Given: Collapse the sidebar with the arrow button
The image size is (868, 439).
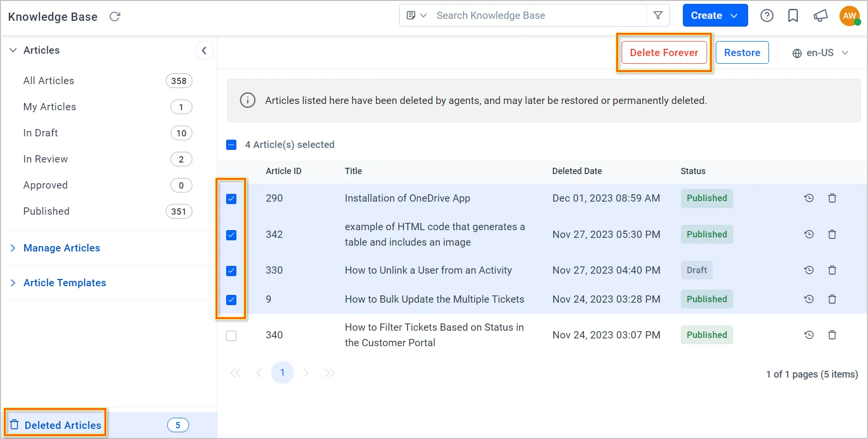Looking at the screenshot, I should 204,50.
